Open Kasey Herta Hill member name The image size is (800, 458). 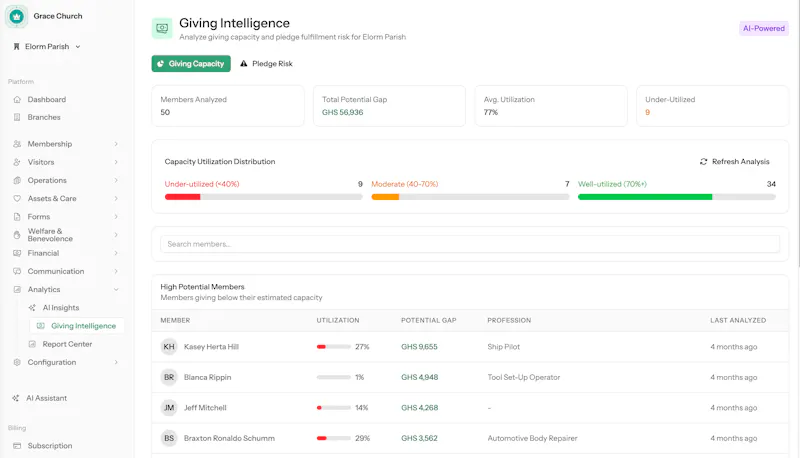[211, 347]
